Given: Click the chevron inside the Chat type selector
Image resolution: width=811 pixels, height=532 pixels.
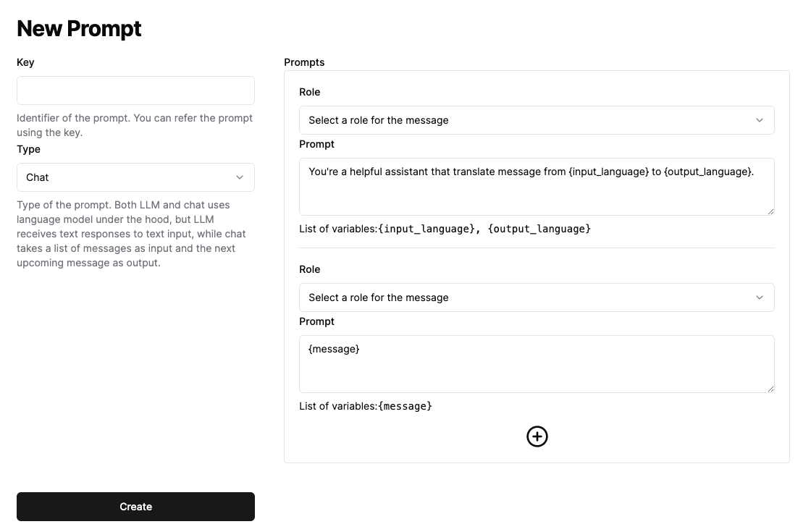Looking at the screenshot, I should point(240,177).
